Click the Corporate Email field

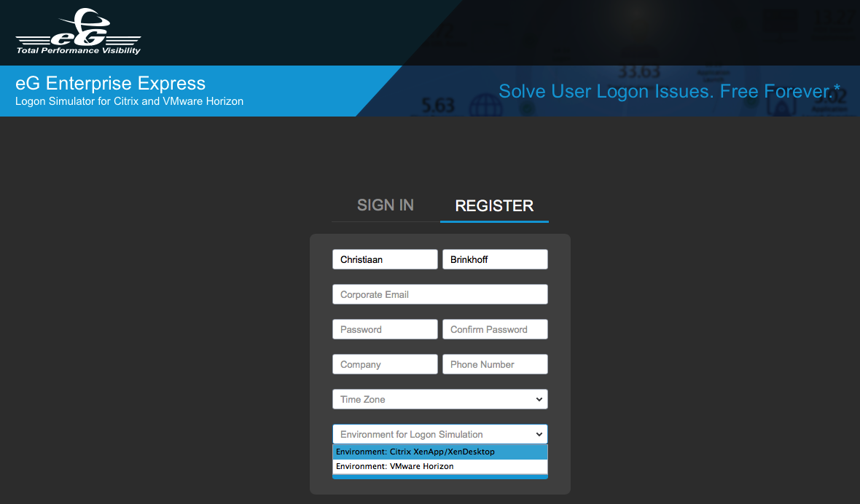click(440, 294)
